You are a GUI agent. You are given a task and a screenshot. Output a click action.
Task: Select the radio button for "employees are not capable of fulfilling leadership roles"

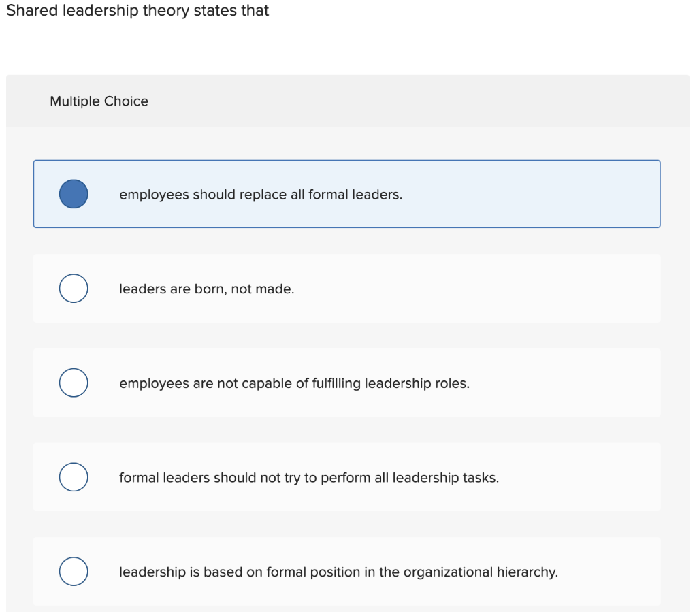click(74, 383)
